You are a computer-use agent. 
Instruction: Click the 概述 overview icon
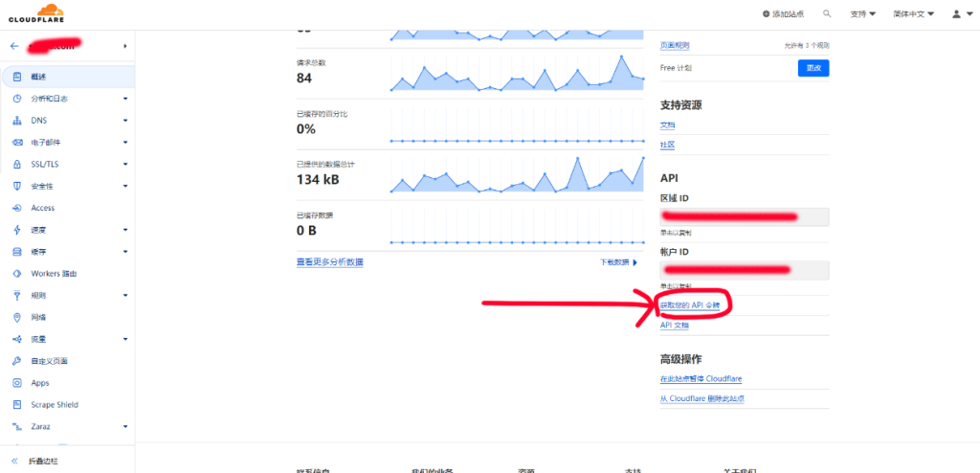point(17,77)
